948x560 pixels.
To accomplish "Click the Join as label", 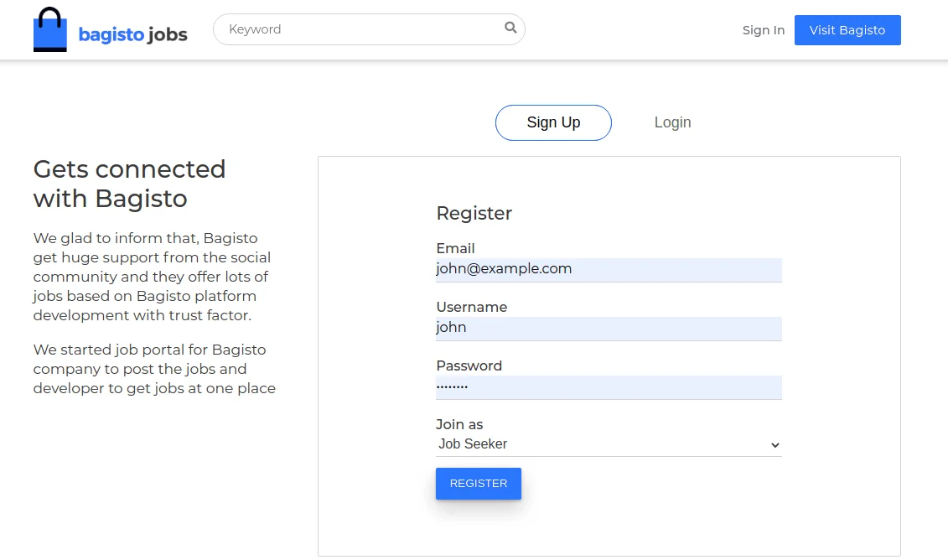I will point(459,424).
